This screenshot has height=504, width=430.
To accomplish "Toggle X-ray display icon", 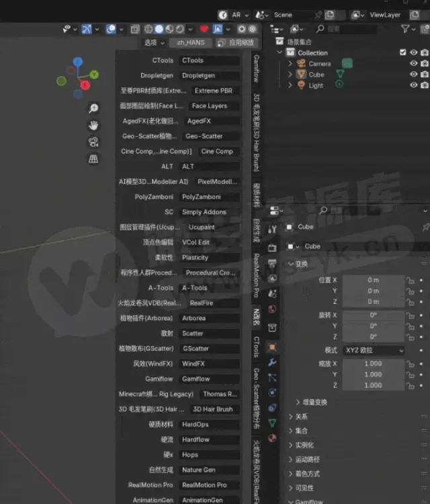I will tap(135, 30).
